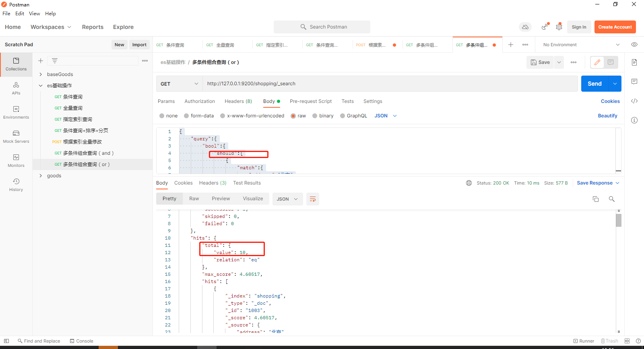Image resolution: width=644 pixels, height=349 pixels.
Task: Expand the goods collection
Action: 41,176
